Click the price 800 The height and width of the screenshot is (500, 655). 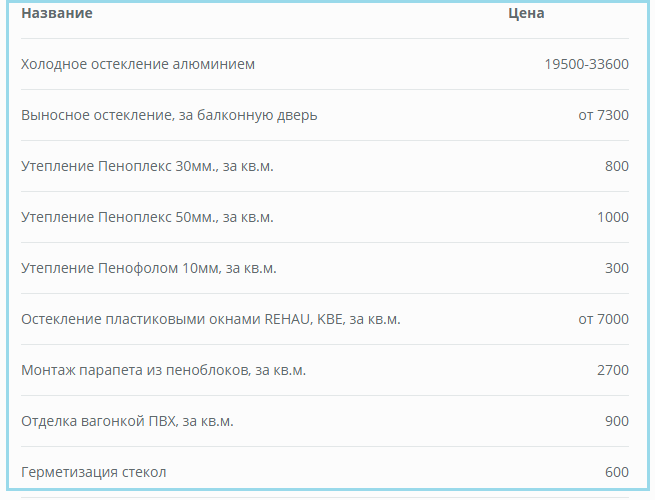coord(616,167)
